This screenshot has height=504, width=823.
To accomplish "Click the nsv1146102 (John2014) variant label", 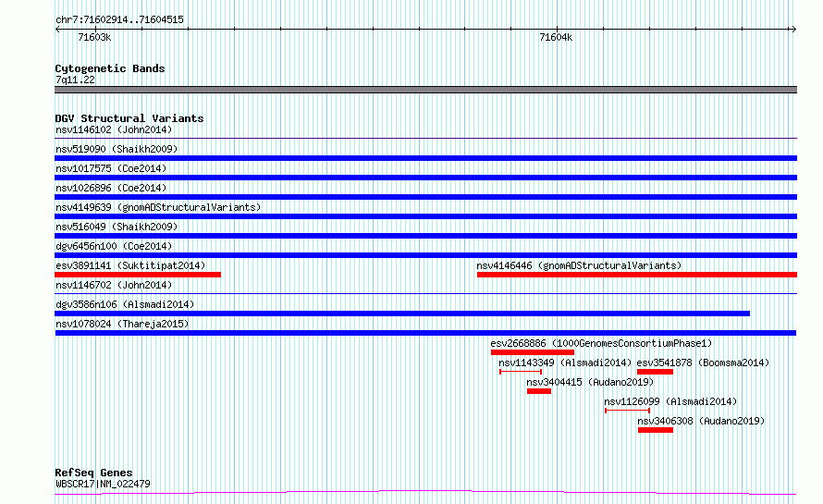I will point(114,129).
